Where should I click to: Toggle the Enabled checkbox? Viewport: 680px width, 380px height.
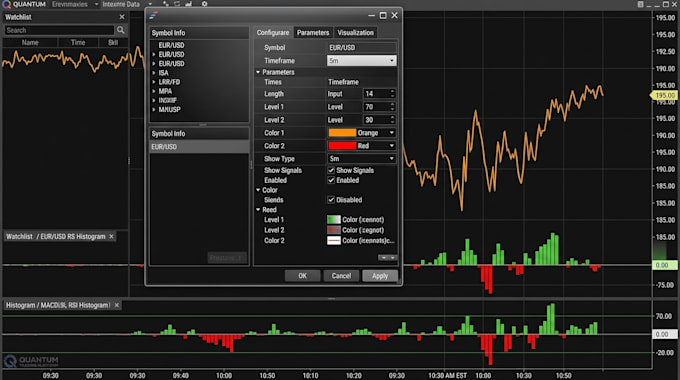tap(331, 180)
